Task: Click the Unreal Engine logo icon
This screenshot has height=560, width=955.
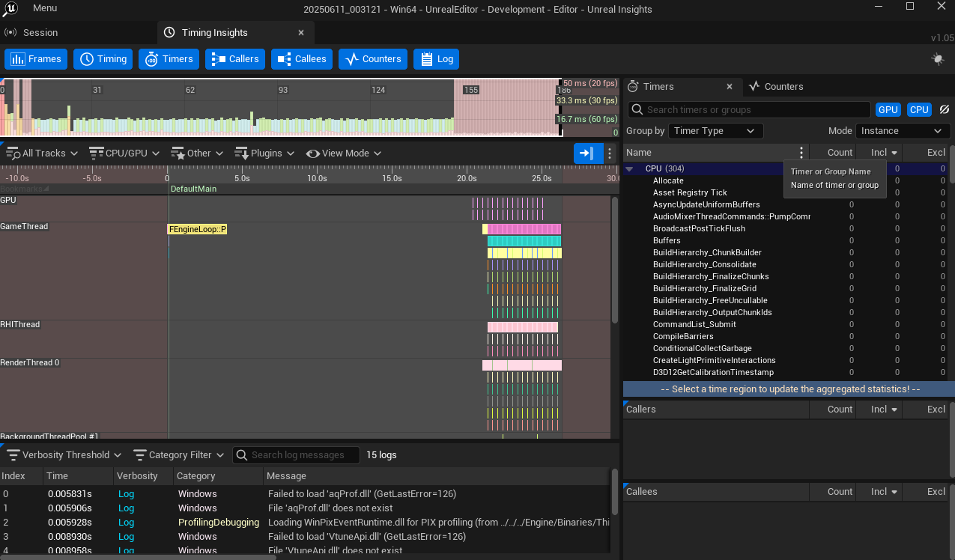Action: click(10, 9)
